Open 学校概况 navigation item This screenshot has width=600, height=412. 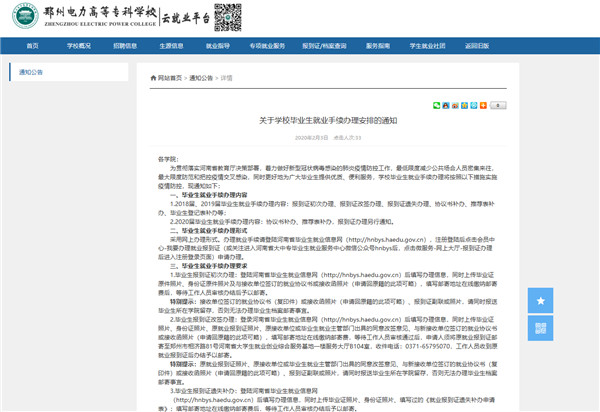click(x=79, y=46)
